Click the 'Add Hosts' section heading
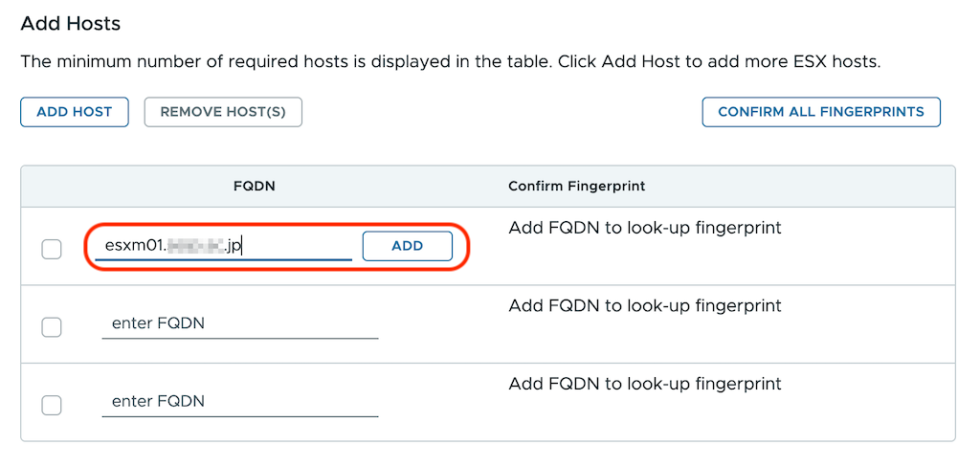This screenshot has width=980, height=467. coord(71,23)
